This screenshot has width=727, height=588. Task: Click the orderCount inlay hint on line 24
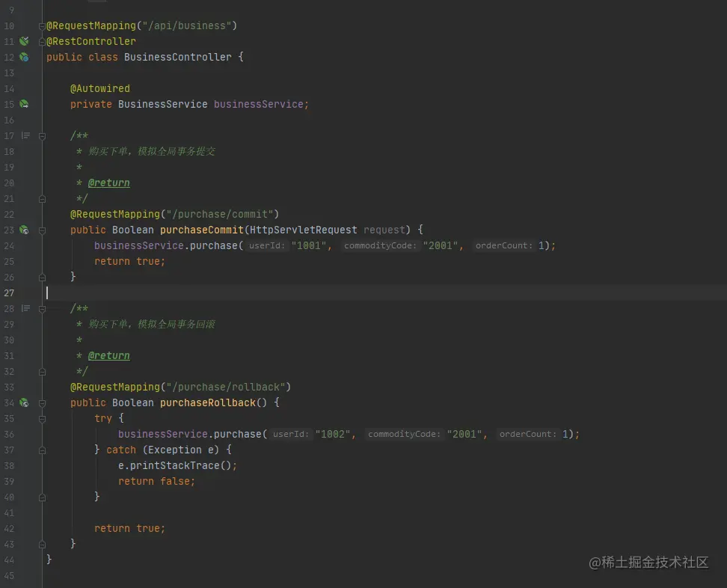503,246
